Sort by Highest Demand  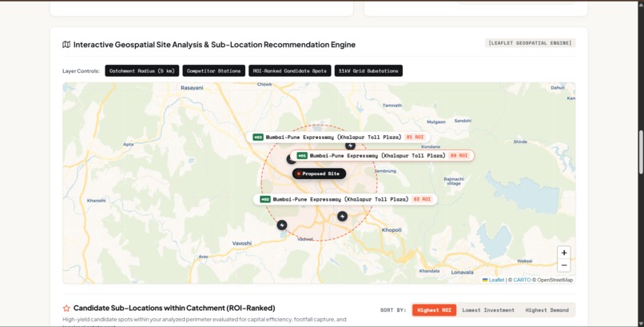pyautogui.click(x=547, y=310)
